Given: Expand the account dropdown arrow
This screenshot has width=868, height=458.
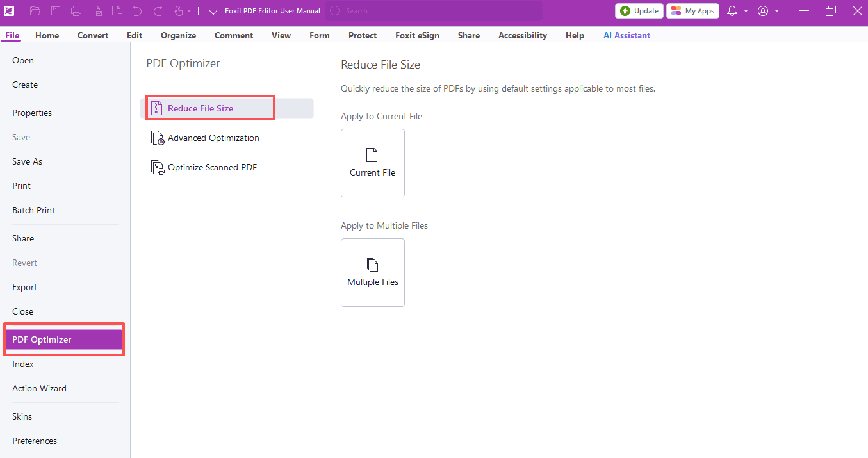Looking at the screenshot, I should 777,11.
